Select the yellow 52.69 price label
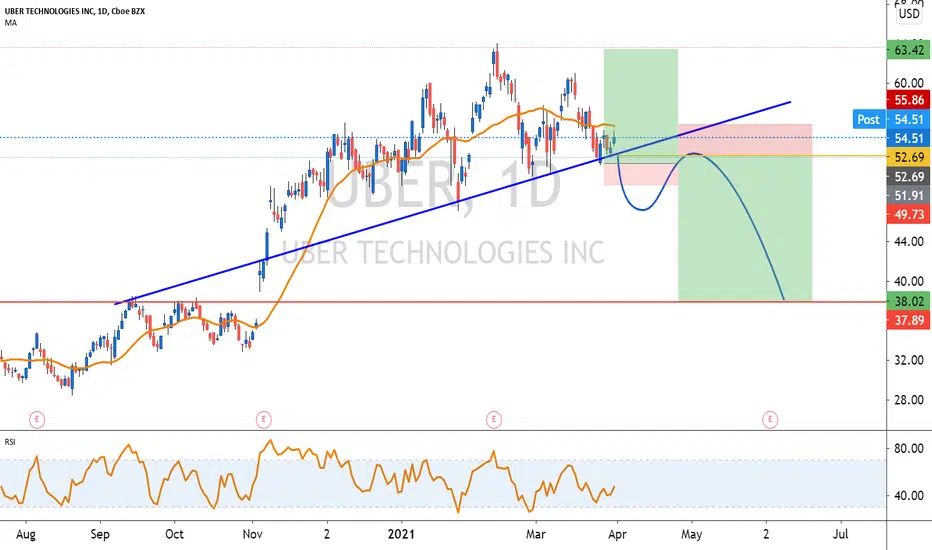 [909, 158]
